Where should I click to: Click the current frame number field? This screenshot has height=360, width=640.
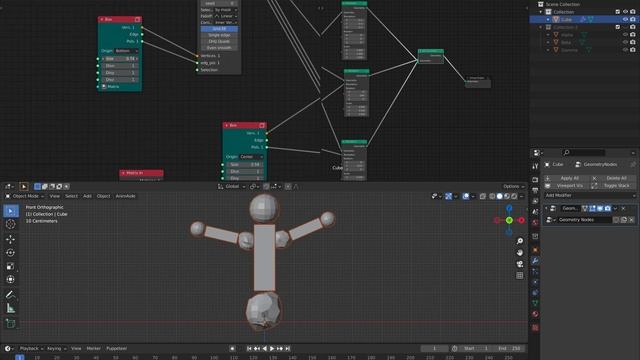(434, 349)
